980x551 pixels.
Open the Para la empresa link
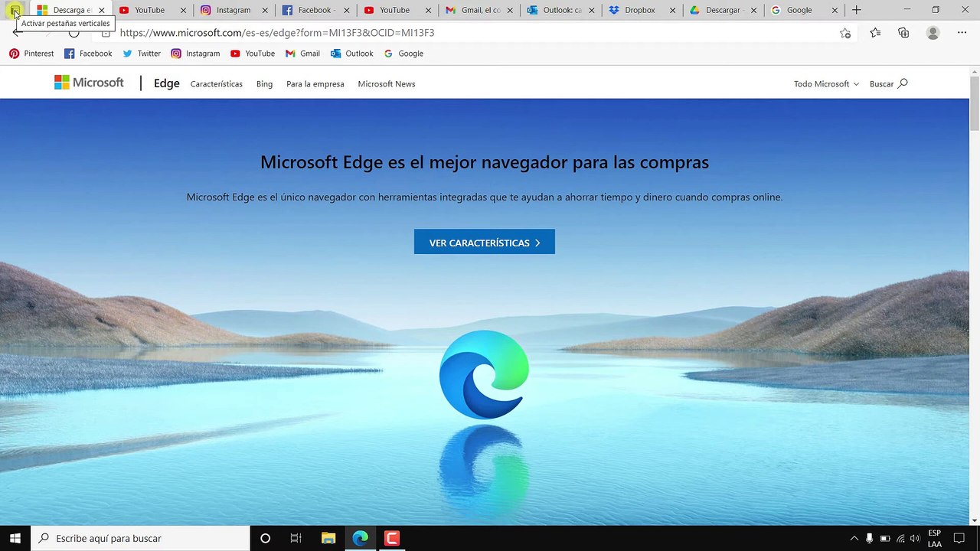(315, 83)
